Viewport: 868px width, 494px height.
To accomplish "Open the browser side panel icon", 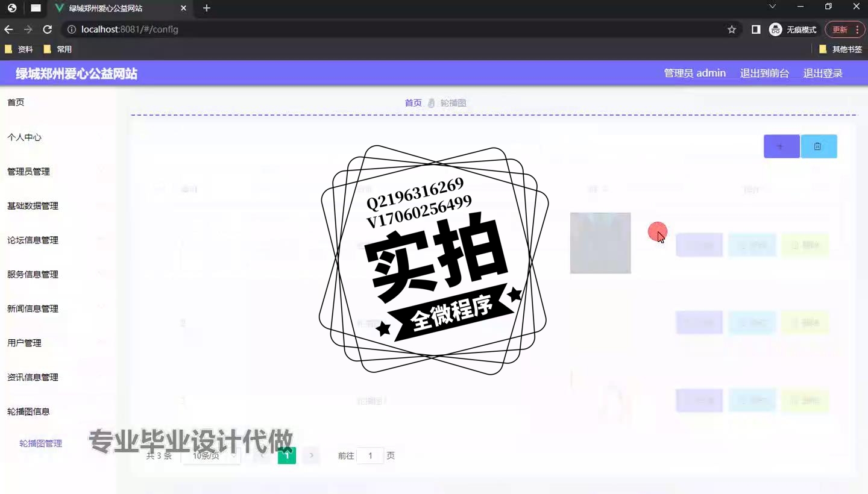I will coord(756,30).
